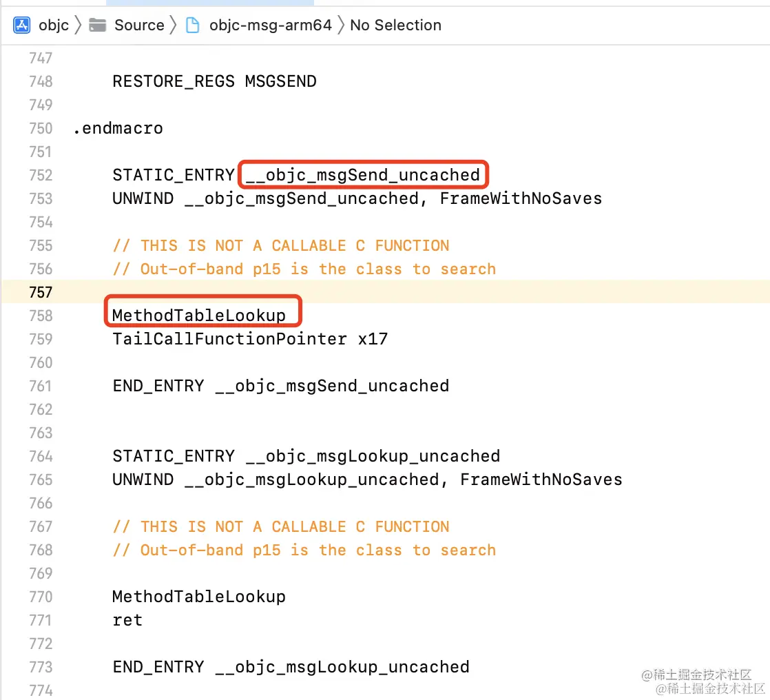Click line number 757 in gutter

click(41, 292)
